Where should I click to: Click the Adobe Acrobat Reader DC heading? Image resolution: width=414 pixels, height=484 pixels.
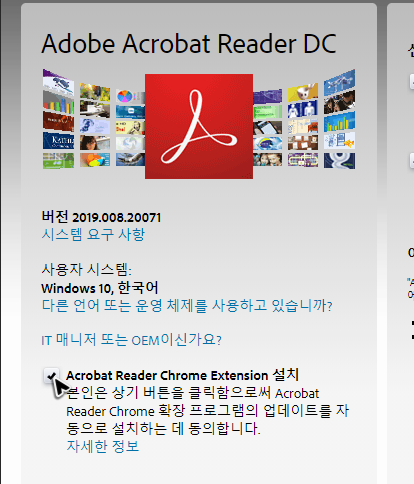(189, 44)
